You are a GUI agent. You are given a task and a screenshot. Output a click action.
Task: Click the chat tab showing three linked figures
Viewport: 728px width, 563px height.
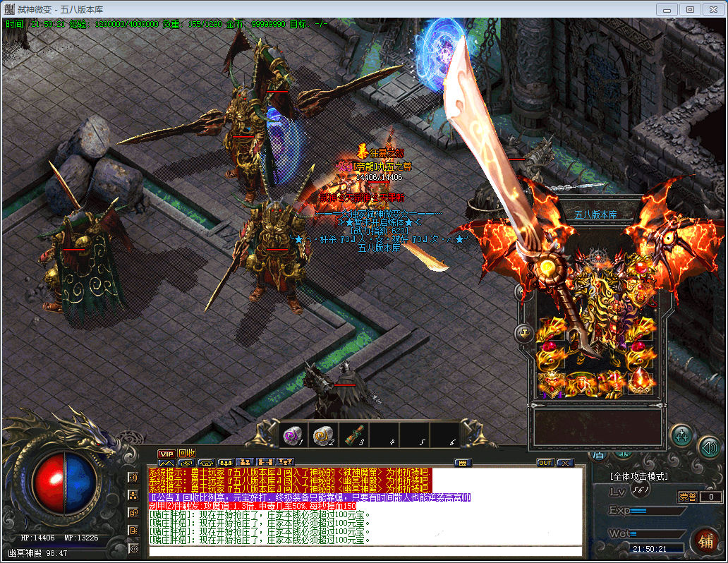226,463
